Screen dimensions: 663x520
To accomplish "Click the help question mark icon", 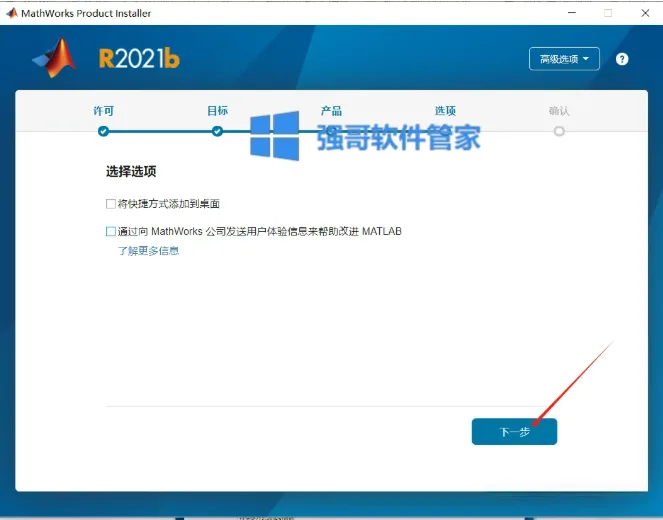I will [x=622, y=59].
